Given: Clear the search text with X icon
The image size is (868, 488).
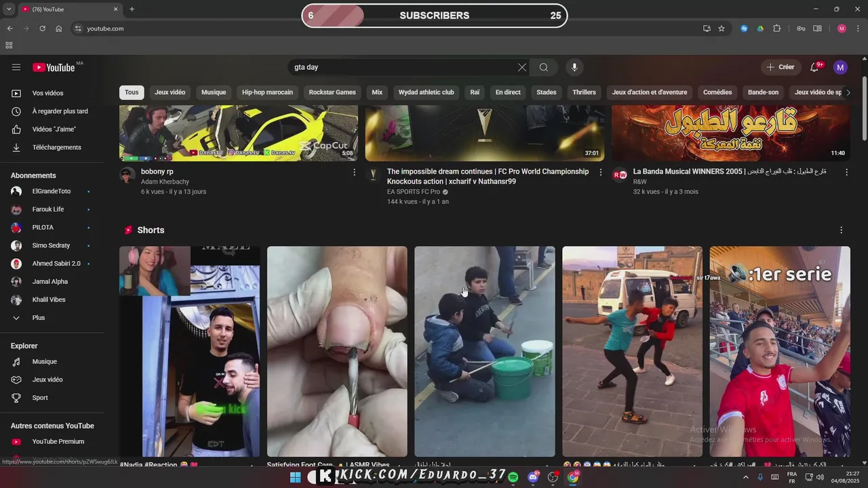Looking at the screenshot, I should pos(522,67).
